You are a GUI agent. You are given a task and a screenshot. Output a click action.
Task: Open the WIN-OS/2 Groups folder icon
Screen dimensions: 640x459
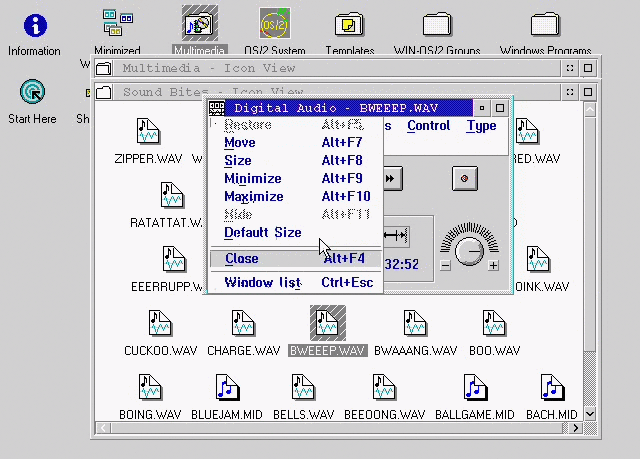click(437, 24)
